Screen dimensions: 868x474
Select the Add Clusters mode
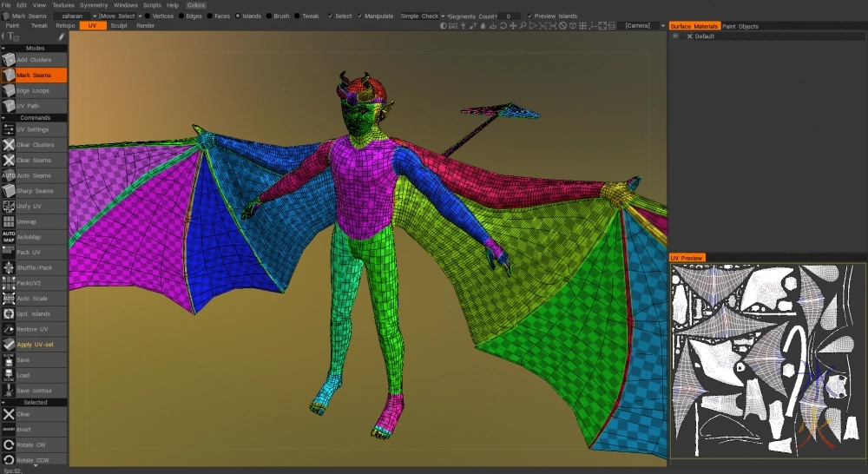(34, 60)
